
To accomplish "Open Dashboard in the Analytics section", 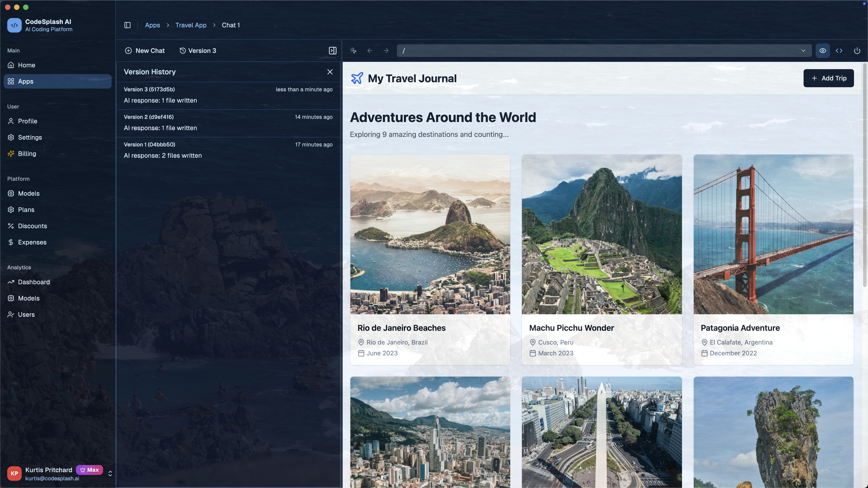I will (34, 282).
